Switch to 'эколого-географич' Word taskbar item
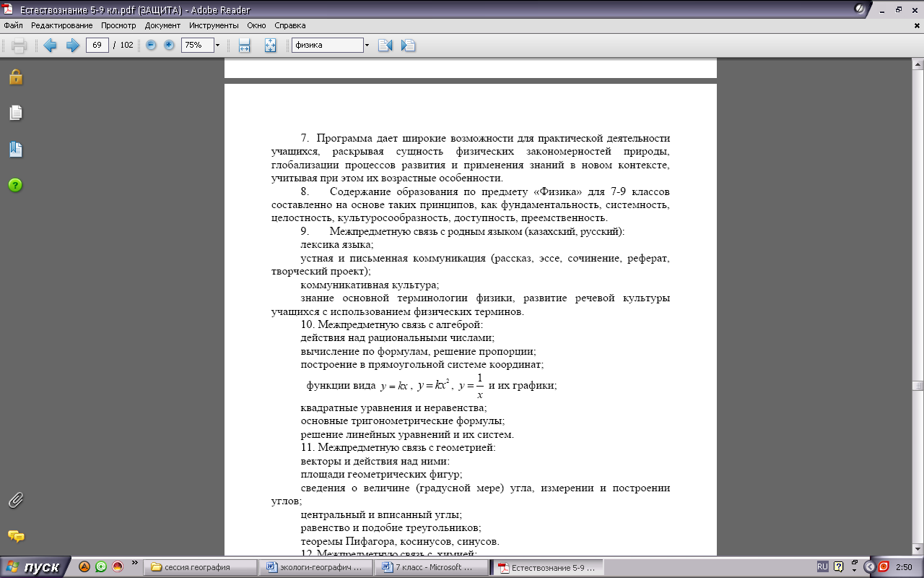Screen dimensions: 924x578 click(x=315, y=567)
